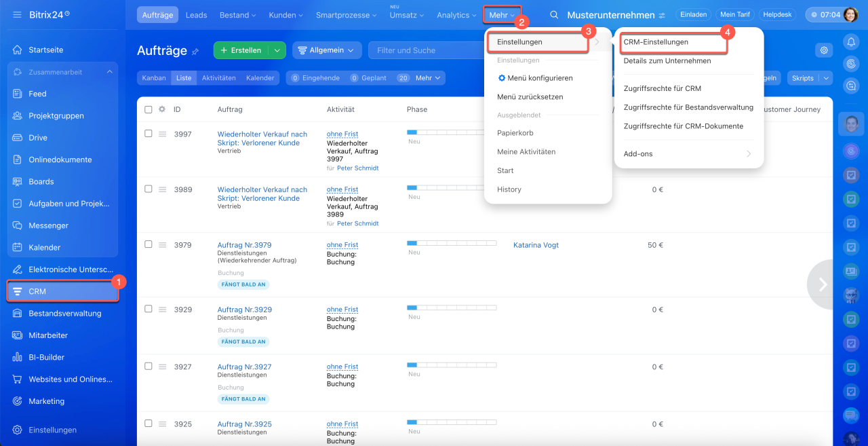This screenshot has width=868, height=446.
Task: Check the select-all checkbox in table header
Action: coord(149,109)
